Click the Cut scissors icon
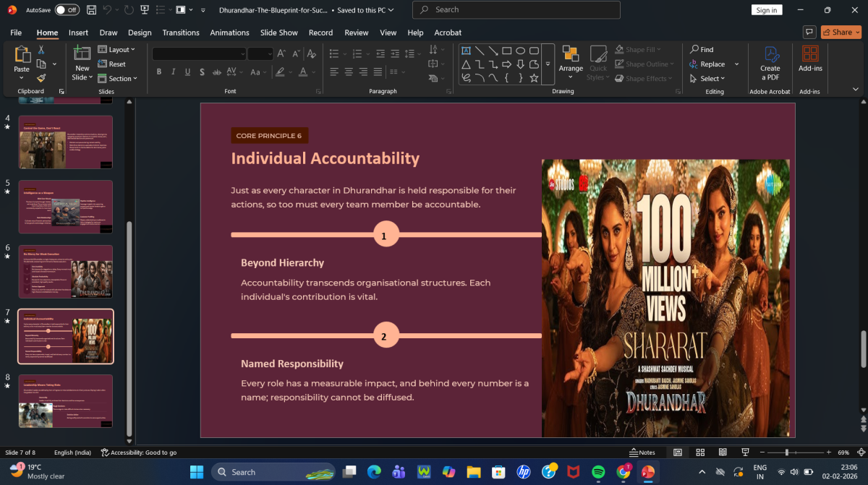The height and width of the screenshot is (485, 868). [x=41, y=50]
